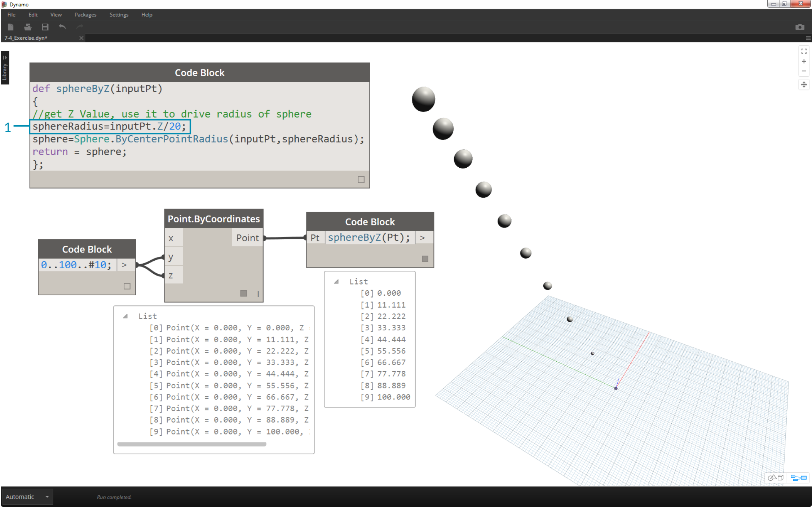
Task: Toggle preview square on sphereByZ(Pt) code block
Action: (425, 259)
